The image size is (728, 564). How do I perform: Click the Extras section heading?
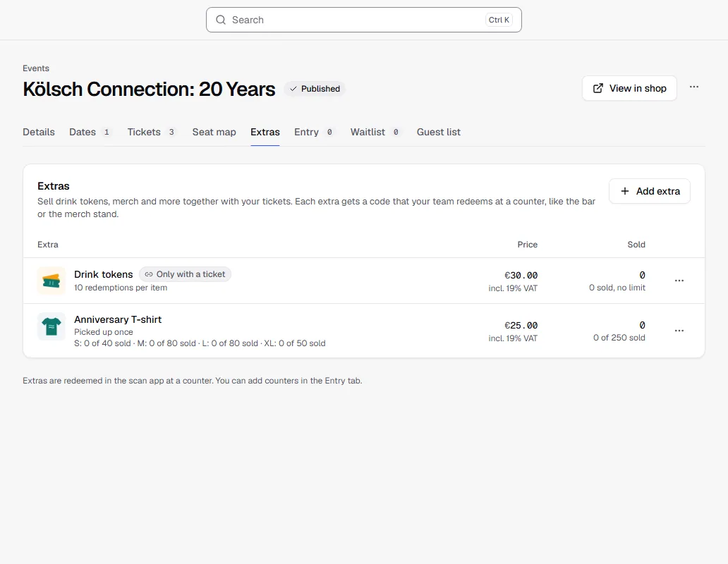tap(54, 186)
